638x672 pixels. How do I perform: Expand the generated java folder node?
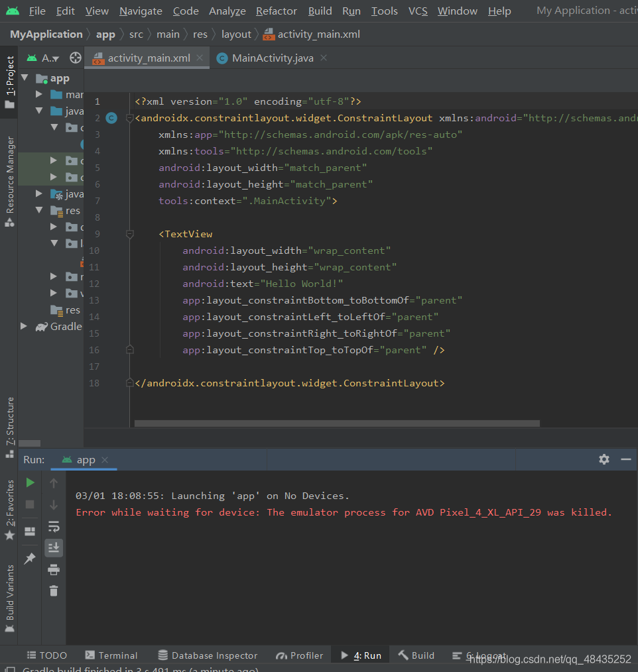point(39,194)
